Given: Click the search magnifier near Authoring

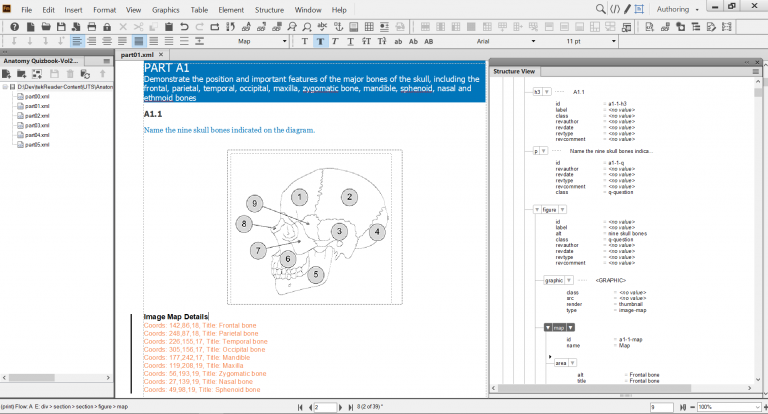Looking at the screenshot, I should [600, 9].
